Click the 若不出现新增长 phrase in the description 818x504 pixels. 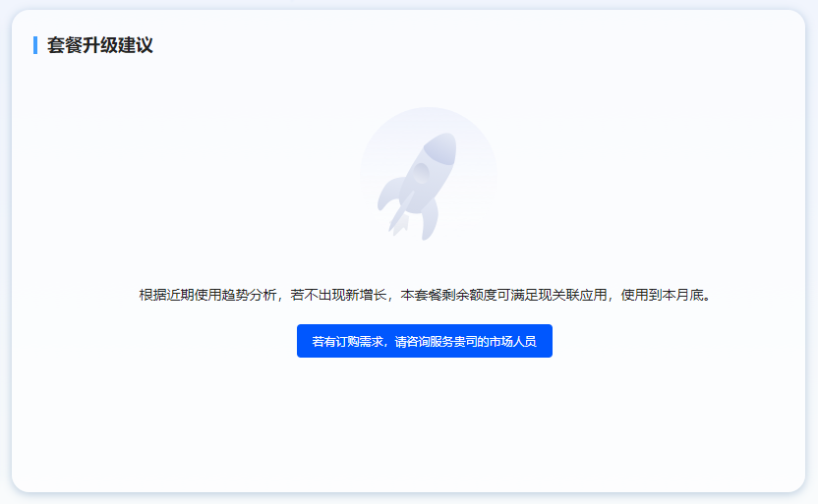(x=338, y=295)
